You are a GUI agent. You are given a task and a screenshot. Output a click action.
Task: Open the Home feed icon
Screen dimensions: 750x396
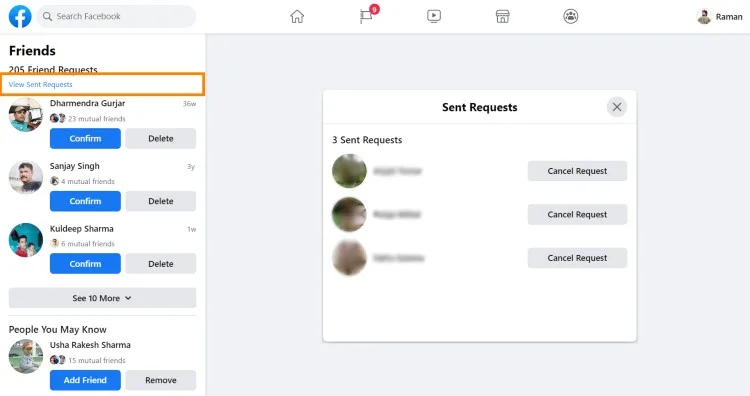point(297,16)
